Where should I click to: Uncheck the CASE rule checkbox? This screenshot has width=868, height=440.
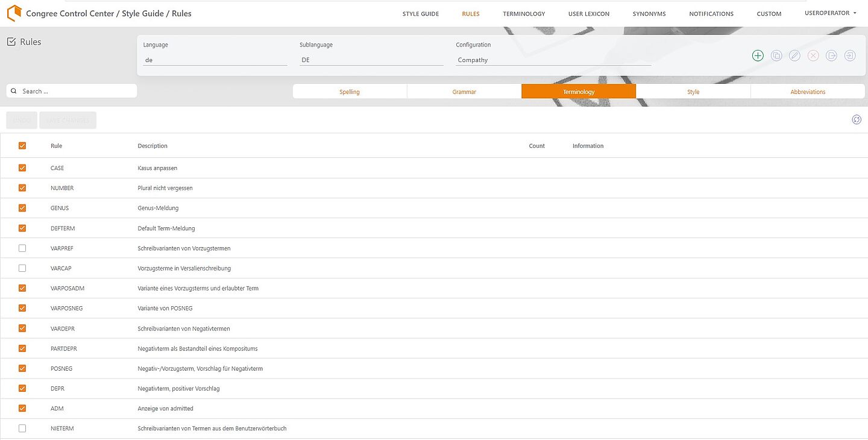point(22,168)
